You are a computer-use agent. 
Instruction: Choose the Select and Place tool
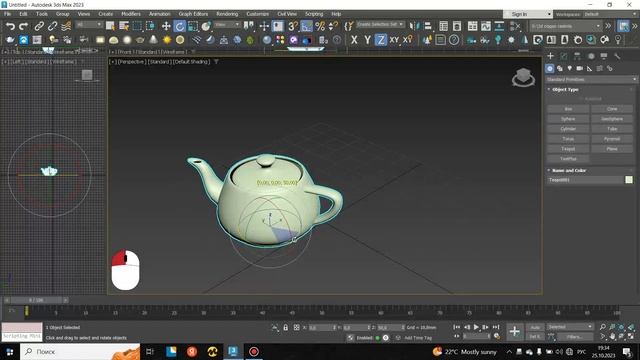[x=206, y=26]
